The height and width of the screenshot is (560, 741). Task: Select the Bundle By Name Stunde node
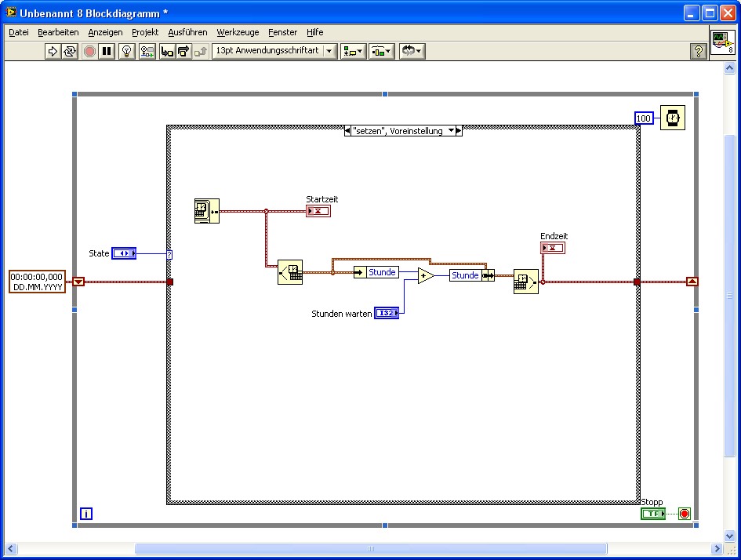tap(472, 275)
